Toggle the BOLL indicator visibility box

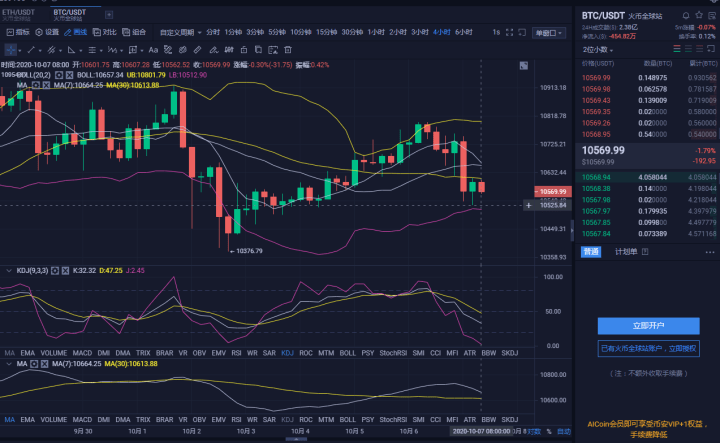(x=59, y=75)
